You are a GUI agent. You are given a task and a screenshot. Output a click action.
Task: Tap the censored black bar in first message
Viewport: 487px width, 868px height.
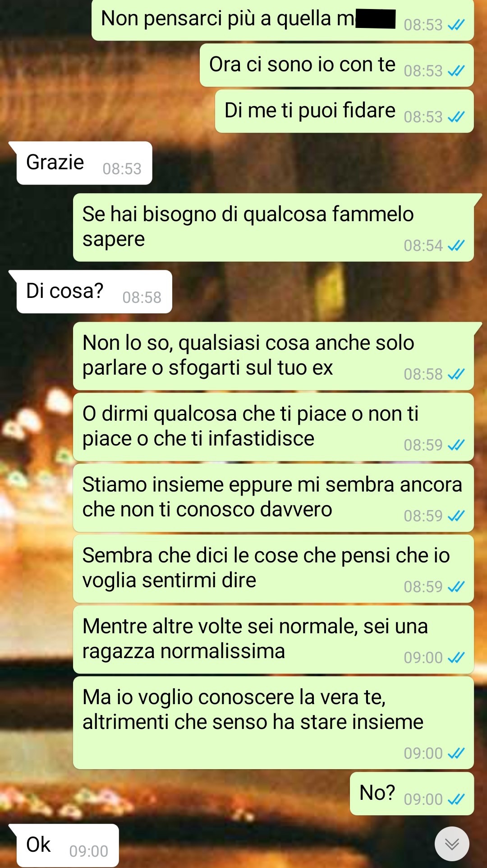(375, 19)
